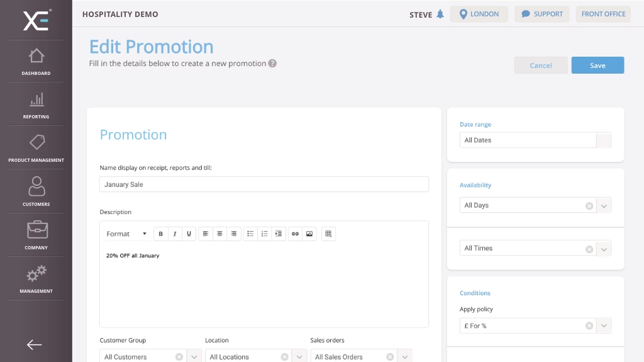Viewport: 644px width, 362px height.
Task: Save the promotion
Action: [x=597, y=65]
